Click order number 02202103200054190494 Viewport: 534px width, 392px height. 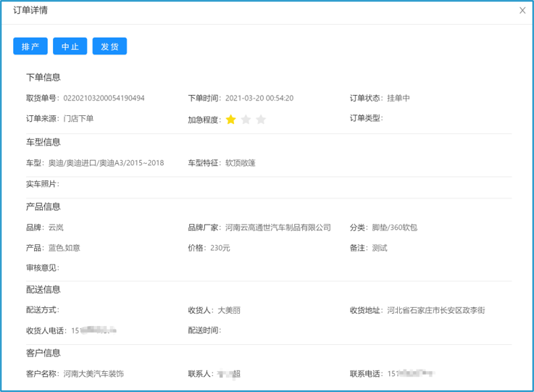click(104, 99)
